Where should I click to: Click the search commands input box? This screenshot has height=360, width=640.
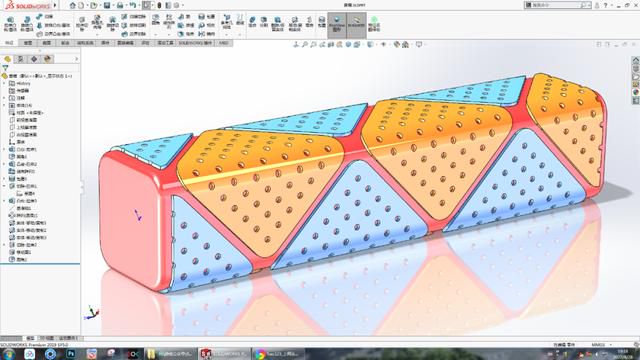[x=556, y=5]
